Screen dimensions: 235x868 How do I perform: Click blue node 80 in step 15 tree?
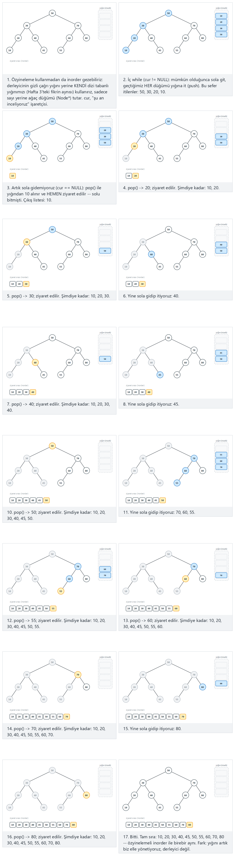tap(202, 687)
